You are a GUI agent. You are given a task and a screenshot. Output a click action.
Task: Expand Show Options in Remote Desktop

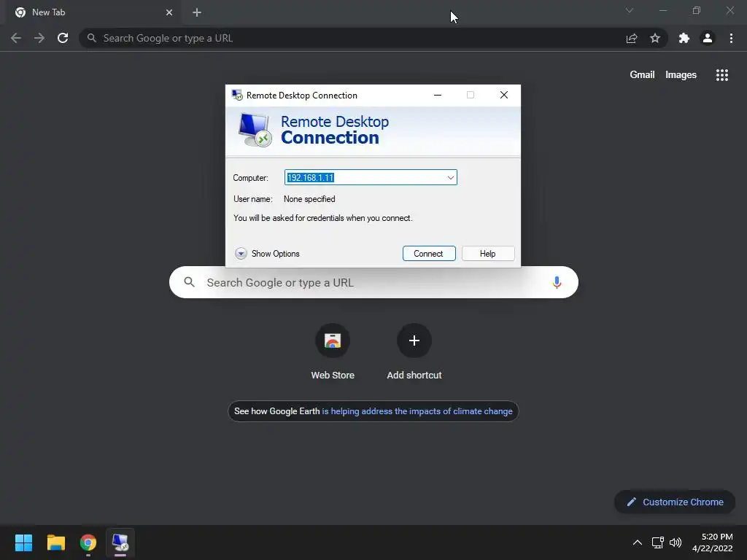[x=267, y=254]
